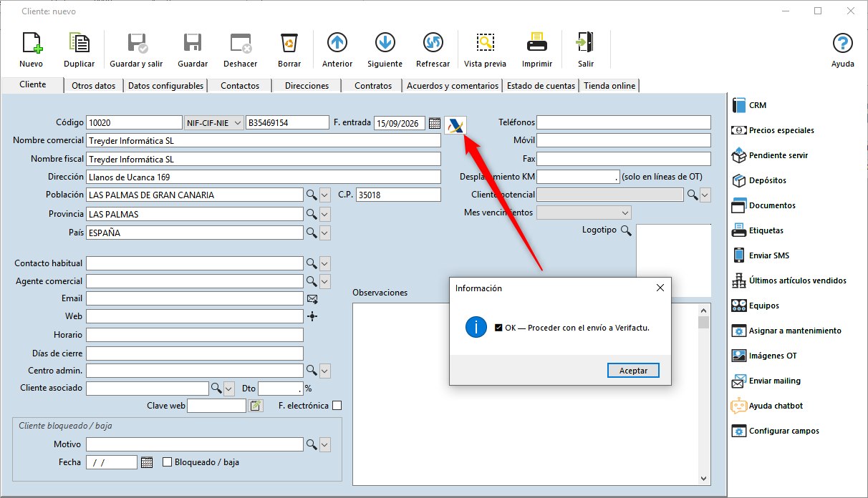Screen dimensions: 868x498
Task: Duplicate the client record with Duplicar
Action: click(x=79, y=49)
